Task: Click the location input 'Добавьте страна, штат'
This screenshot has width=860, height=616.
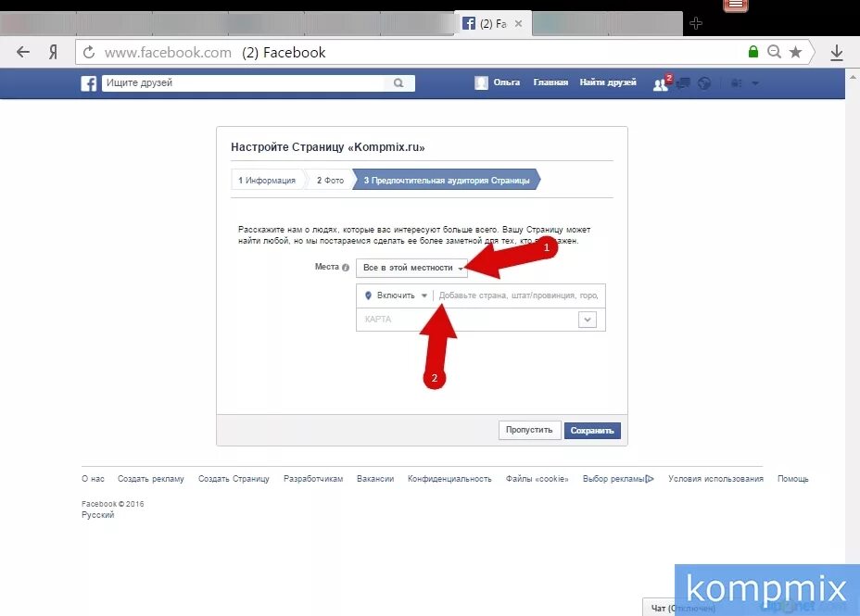Action: point(519,295)
